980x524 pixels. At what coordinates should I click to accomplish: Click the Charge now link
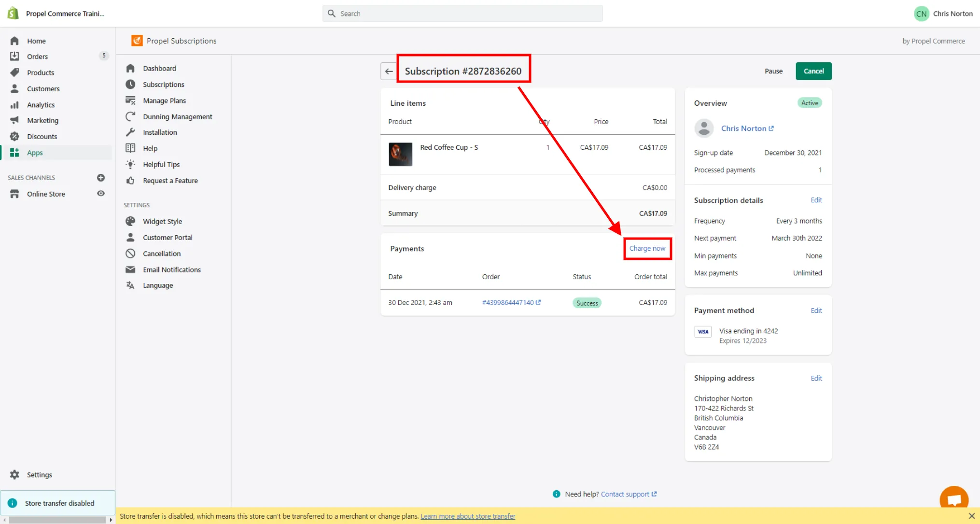point(647,248)
